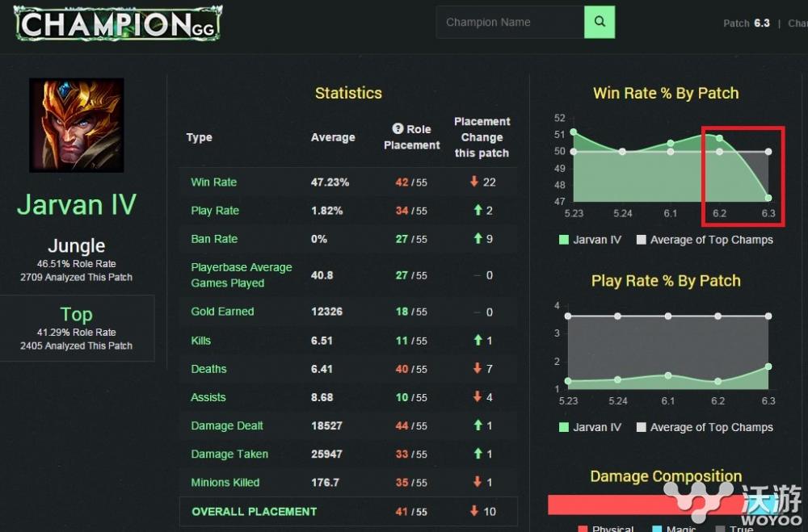Click the Statistics table heading

point(348,93)
